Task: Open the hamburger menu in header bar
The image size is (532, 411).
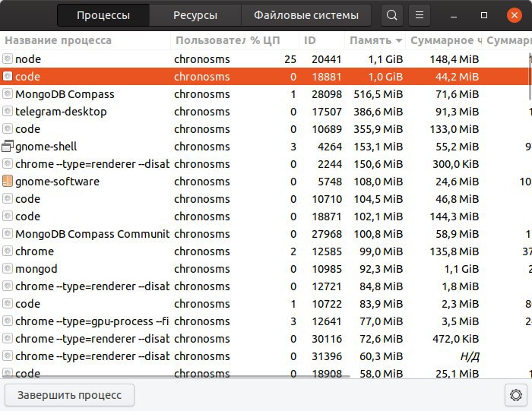Action: coord(420,15)
